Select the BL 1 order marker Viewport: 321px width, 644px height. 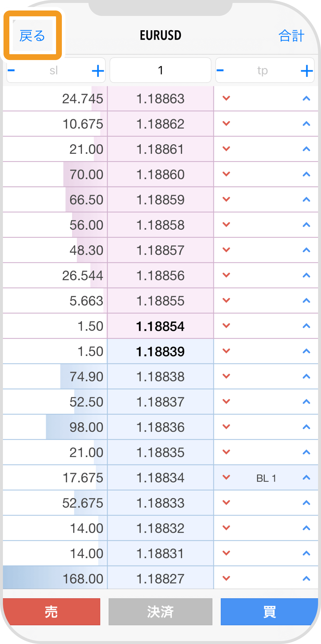[266, 478]
